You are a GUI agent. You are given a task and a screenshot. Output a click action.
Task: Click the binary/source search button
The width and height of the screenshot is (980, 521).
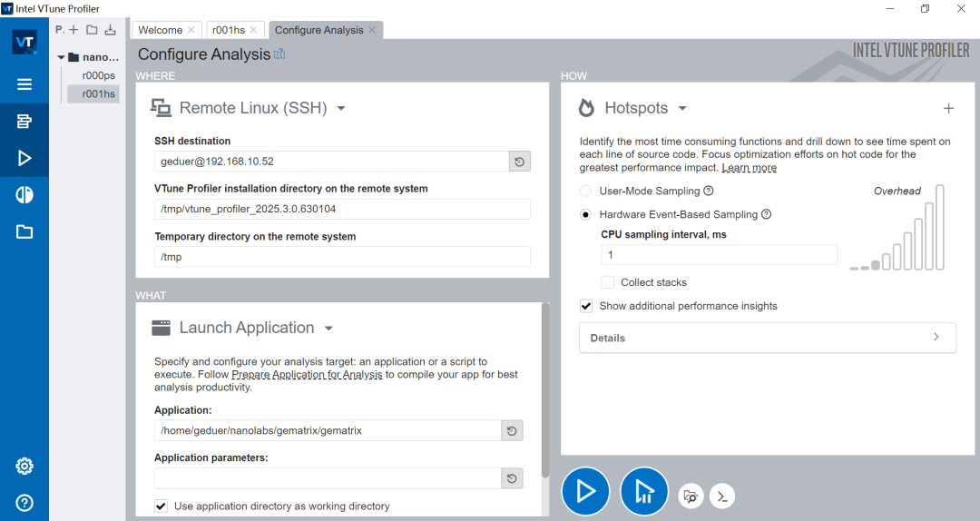click(x=691, y=496)
